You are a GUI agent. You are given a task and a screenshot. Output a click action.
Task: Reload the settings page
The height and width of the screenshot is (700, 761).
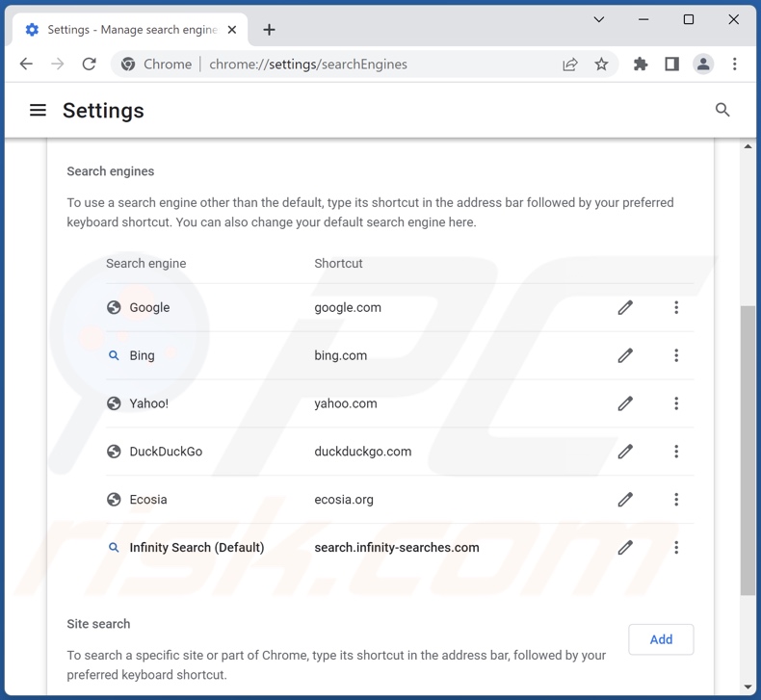(x=89, y=65)
